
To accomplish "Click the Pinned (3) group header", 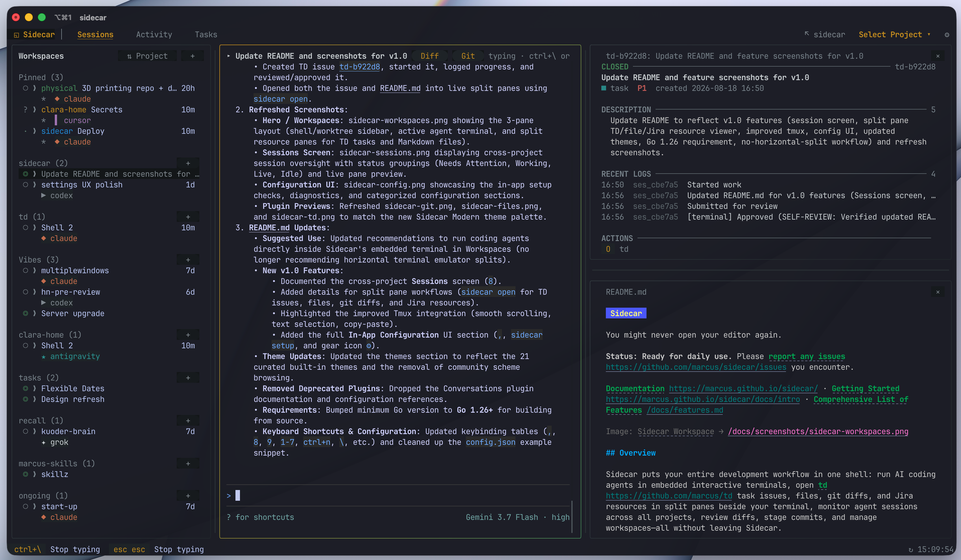I will [41, 77].
